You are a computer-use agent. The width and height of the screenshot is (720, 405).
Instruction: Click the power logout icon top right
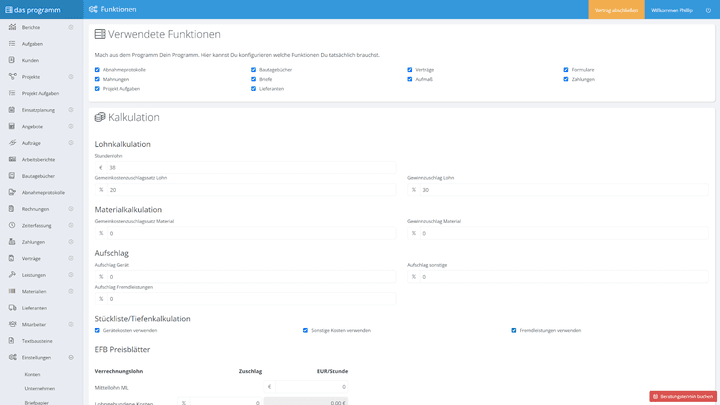(708, 10)
